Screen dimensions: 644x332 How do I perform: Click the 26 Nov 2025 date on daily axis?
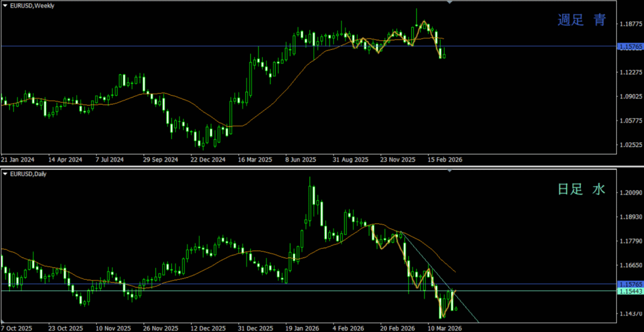pyautogui.click(x=159, y=328)
